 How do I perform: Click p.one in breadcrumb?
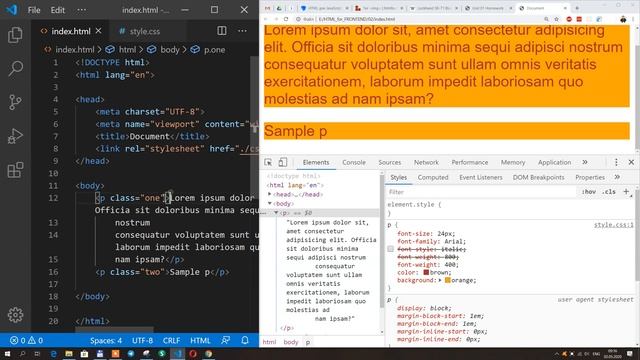[214, 50]
